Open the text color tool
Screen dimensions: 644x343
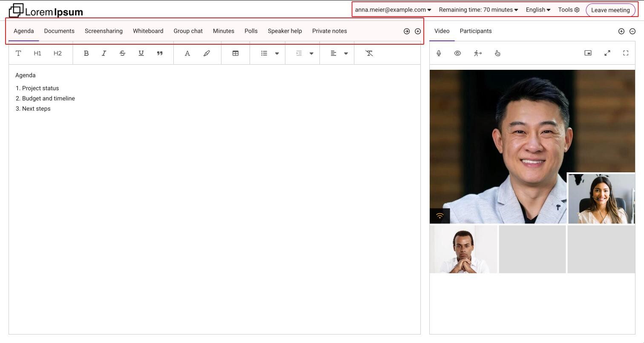[187, 53]
